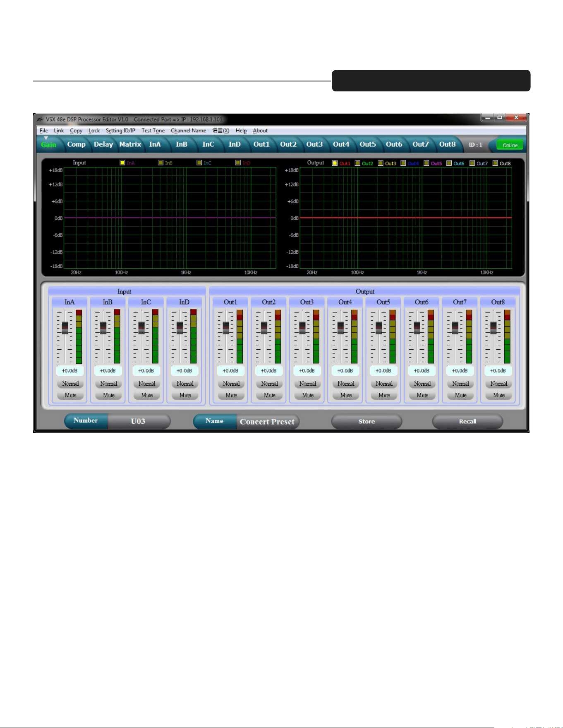Image resolution: width=563 pixels, height=728 pixels.
Task: Toggle Normal polarity on Out6
Action: (422, 384)
